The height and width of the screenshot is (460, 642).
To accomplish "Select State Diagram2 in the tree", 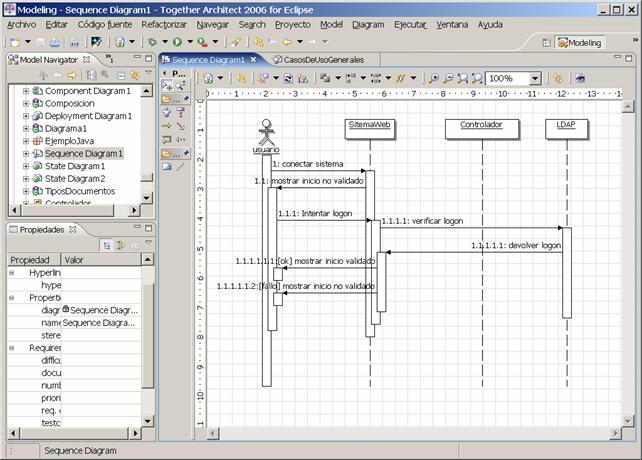I will [x=75, y=178].
